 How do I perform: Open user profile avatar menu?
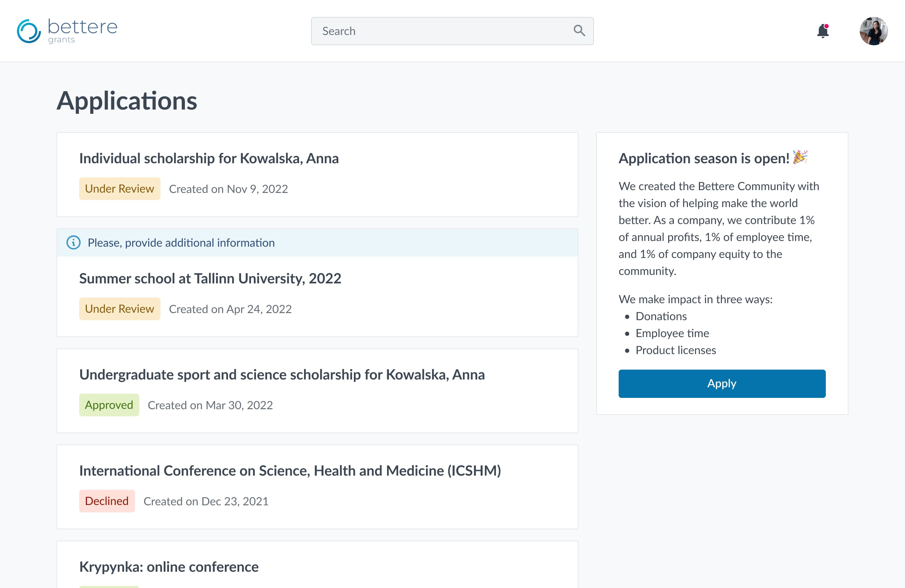[874, 31]
